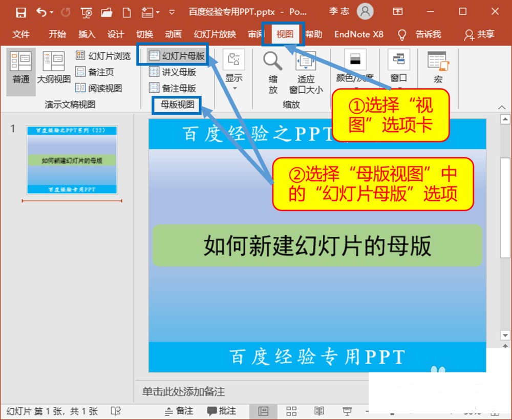Image resolution: width=512 pixels, height=420 pixels.
Task: Switch to 幻灯片浏览 slide sorter view
Action: tap(103, 56)
